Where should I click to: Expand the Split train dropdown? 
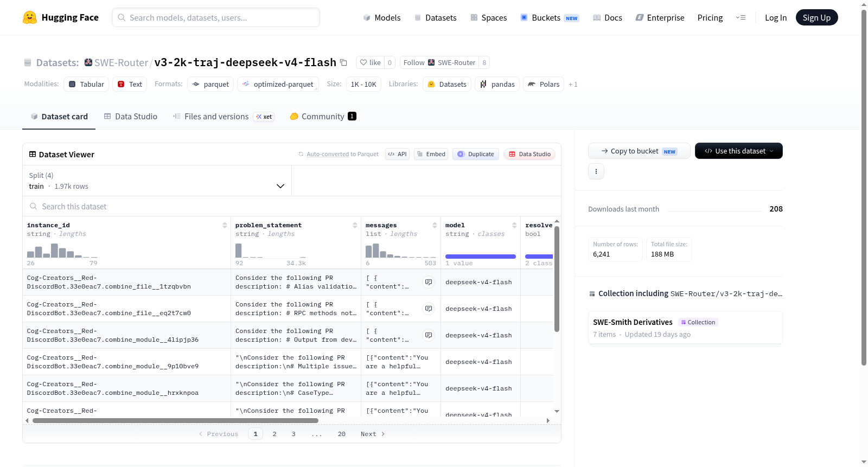(157, 181)
